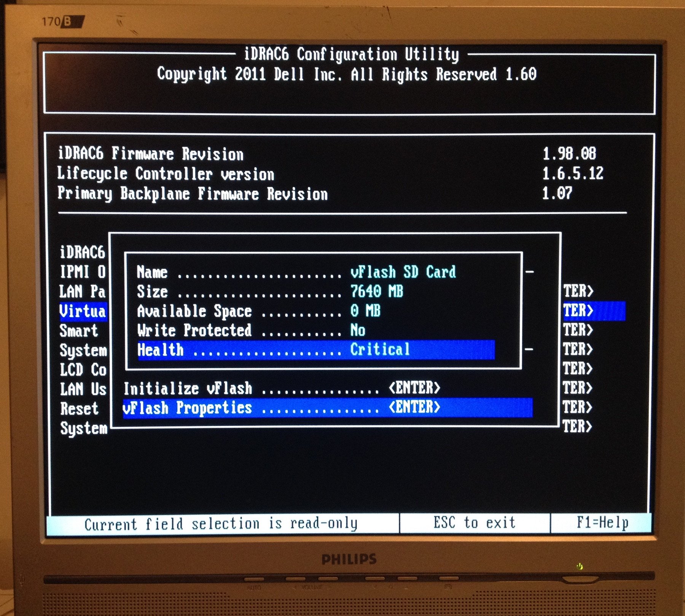685x616 pixels.
Task: Click the Name vFlash SD Card row
Action: (x=296, y=272)
